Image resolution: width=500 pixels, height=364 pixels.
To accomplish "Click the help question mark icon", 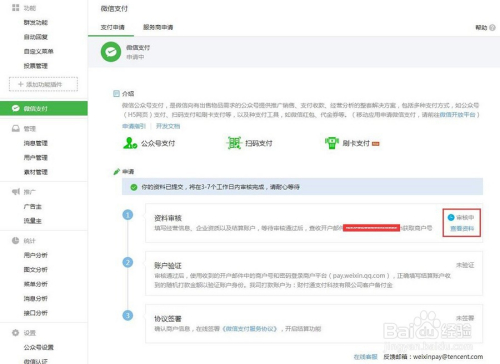I will pos(492,28).
